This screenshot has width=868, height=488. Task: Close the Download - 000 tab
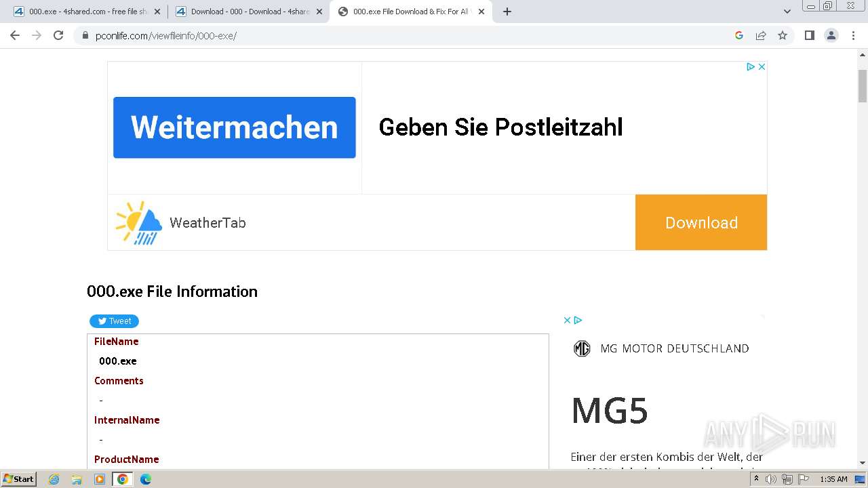(319, 12)
